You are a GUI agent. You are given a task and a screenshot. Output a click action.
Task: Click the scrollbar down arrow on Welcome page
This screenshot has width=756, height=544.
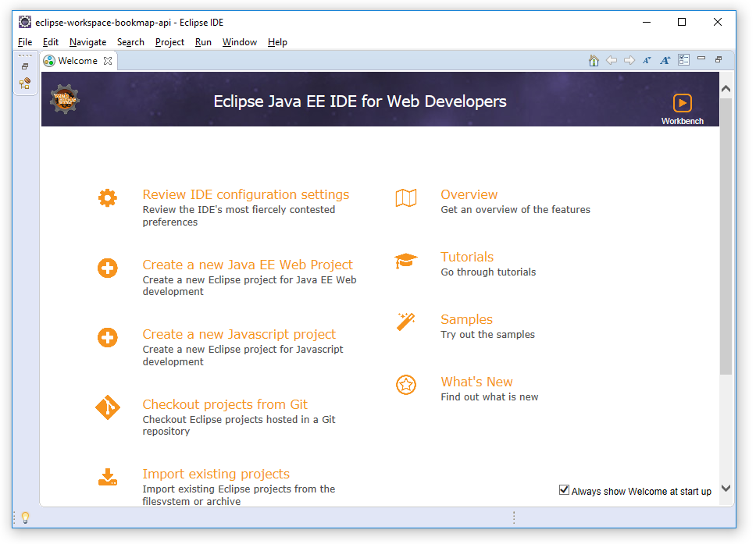click(726, 489)
